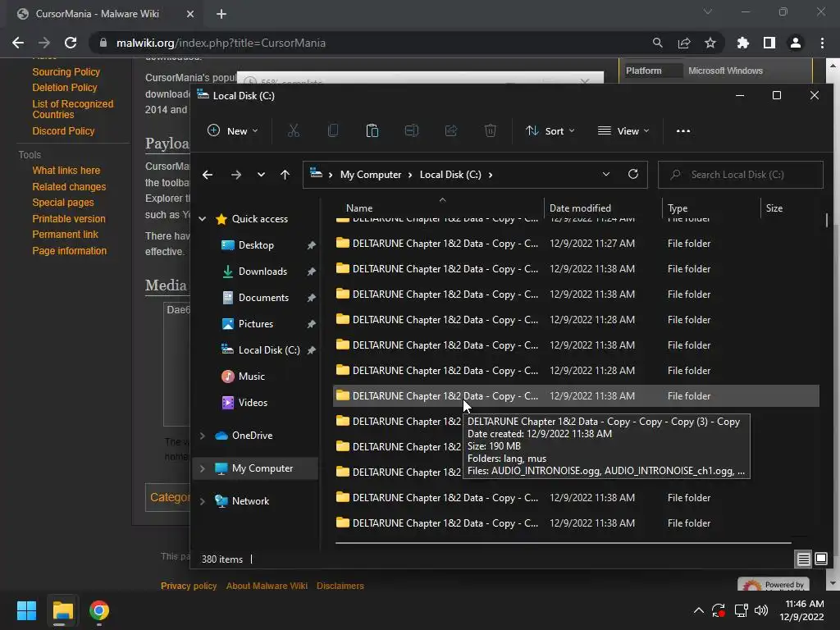Open a new Chrome tab
This screenshot has height=630, width=840.
tap(221, 14)
